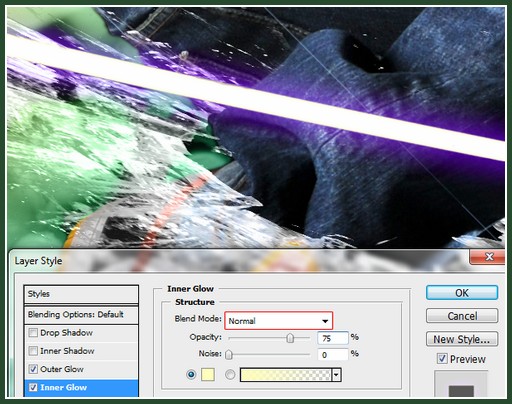Viewport: 512px width, 404px height.
Task: Close the Layer Style dialog
Action: tap(488, 256)
